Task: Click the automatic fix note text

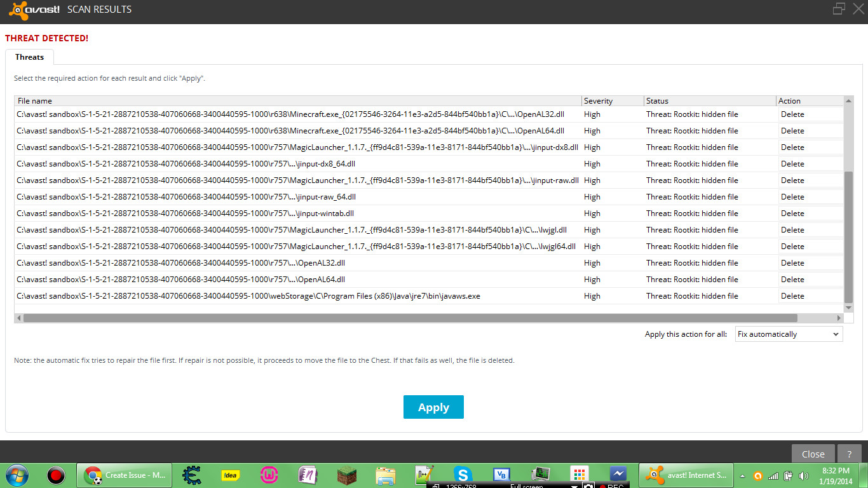Action: coord(264,360)
